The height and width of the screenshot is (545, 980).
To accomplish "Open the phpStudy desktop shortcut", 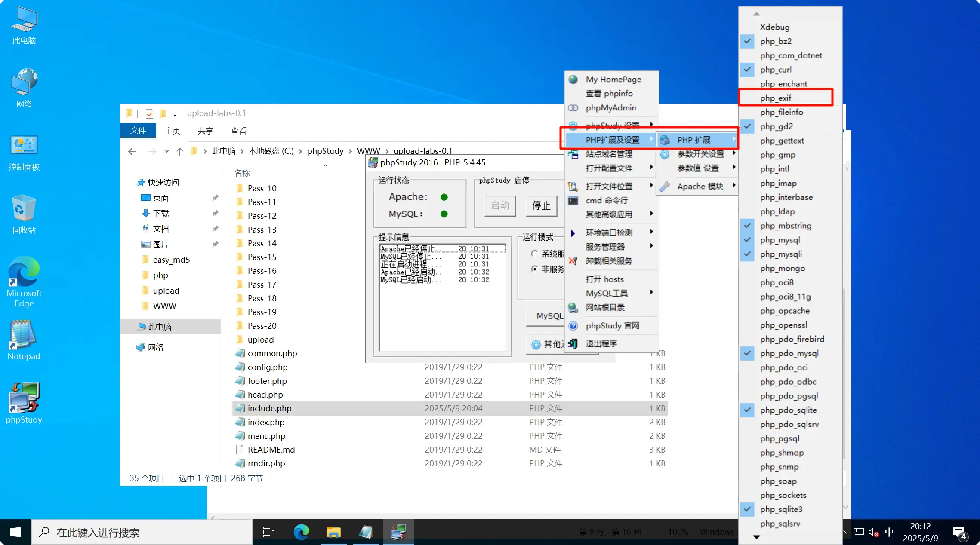I will (24, 403).
